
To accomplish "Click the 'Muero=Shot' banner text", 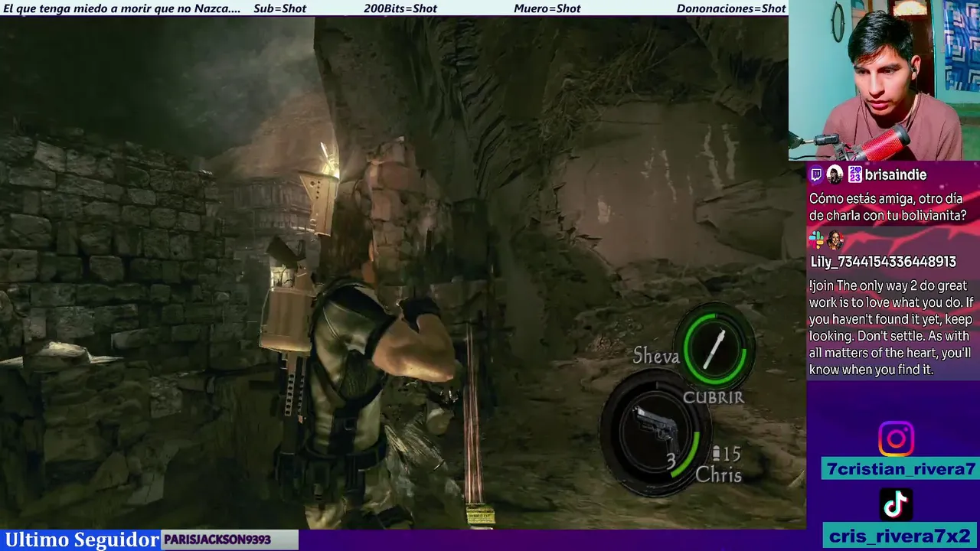I will (547, 8).
